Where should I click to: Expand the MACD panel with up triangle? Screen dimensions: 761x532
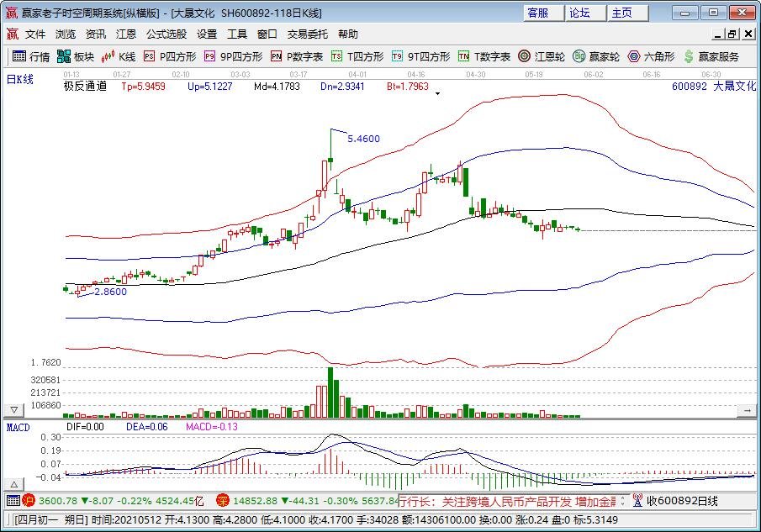(x=14, y=483)
